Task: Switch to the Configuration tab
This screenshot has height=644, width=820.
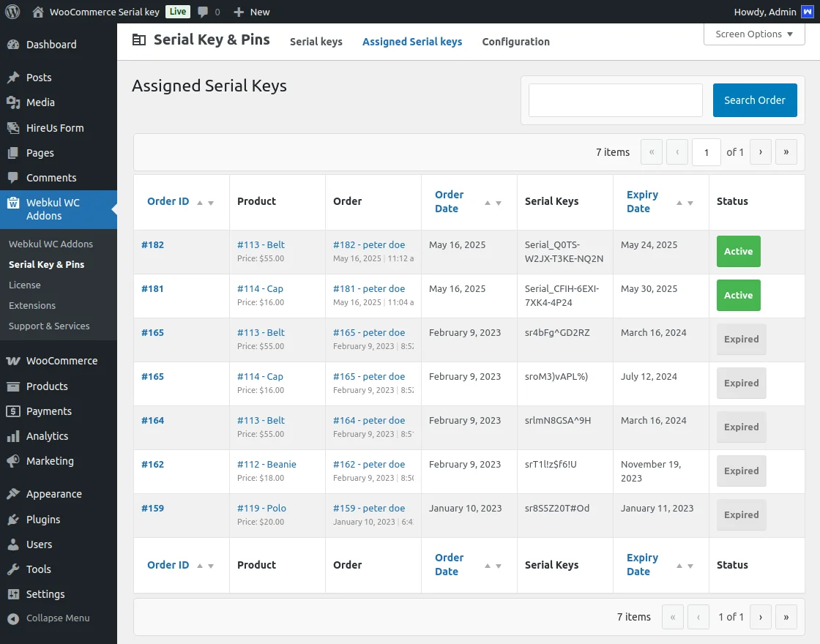Action: (515, 42)
